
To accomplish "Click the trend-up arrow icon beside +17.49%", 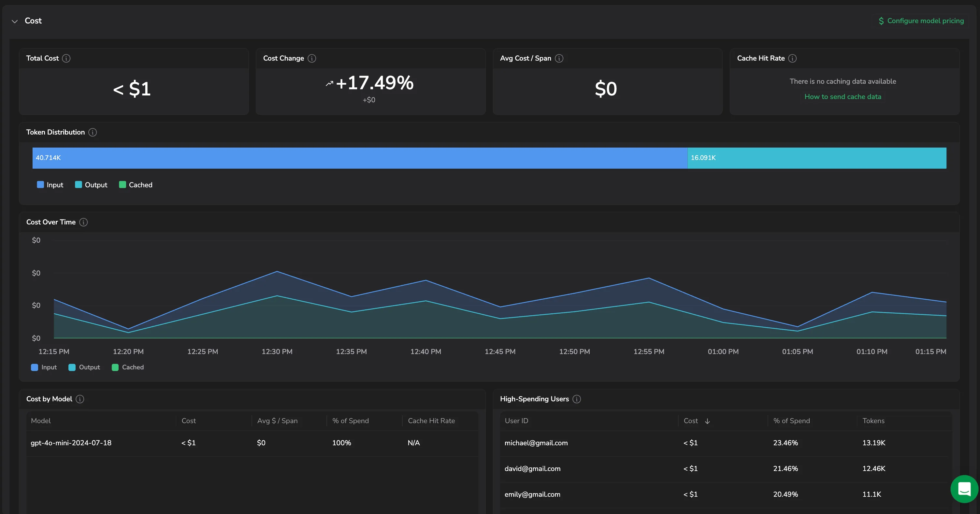I will (x=329, y=83).
